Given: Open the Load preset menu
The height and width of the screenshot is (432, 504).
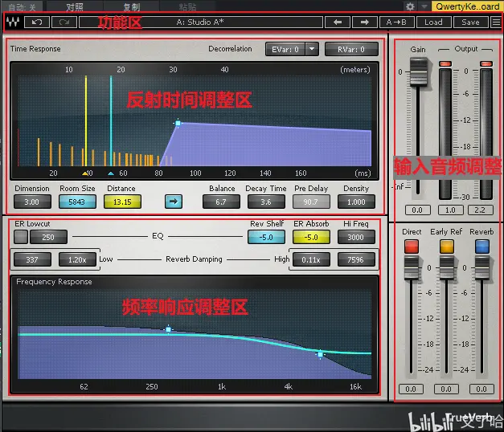Looking at the screenshot, I should (433, 22).
